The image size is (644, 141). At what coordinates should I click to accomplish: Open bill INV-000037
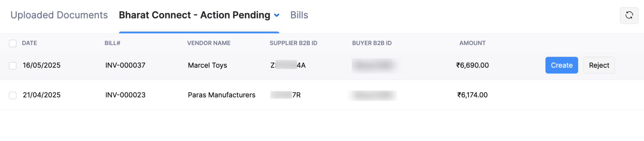(125, 65)
